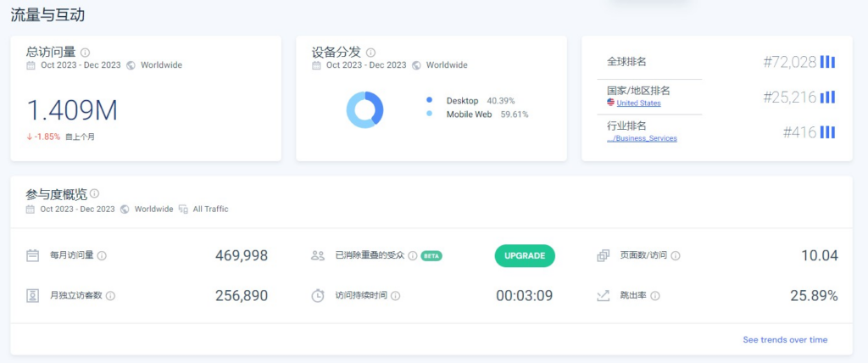The image size is (868, 363).
Task: Click the pages per visit icon
Action: (x=603, y=256)
